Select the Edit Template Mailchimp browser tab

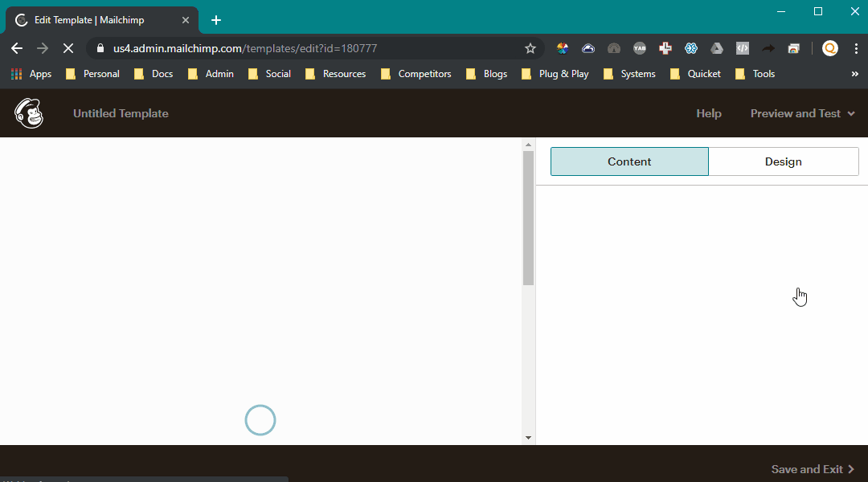(102, 20)
